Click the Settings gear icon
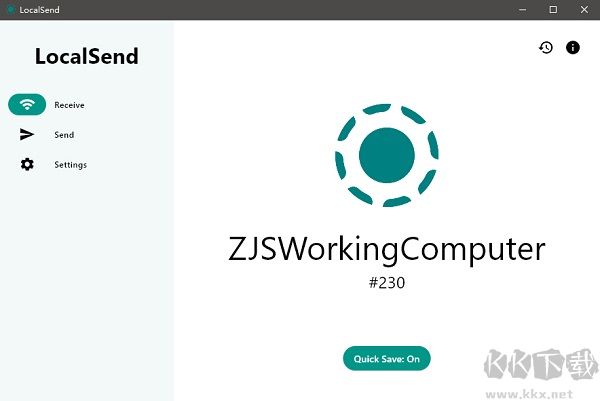This screenshot has height=401, width=600. [27, 164]
